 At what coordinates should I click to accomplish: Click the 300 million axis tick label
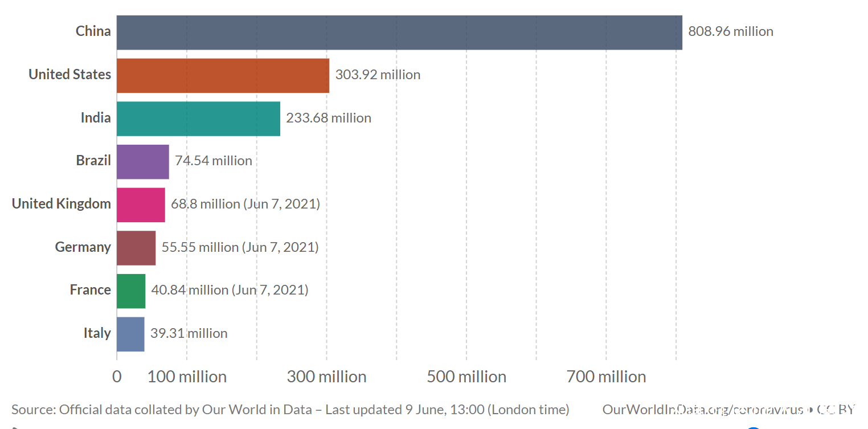point(326,377)
